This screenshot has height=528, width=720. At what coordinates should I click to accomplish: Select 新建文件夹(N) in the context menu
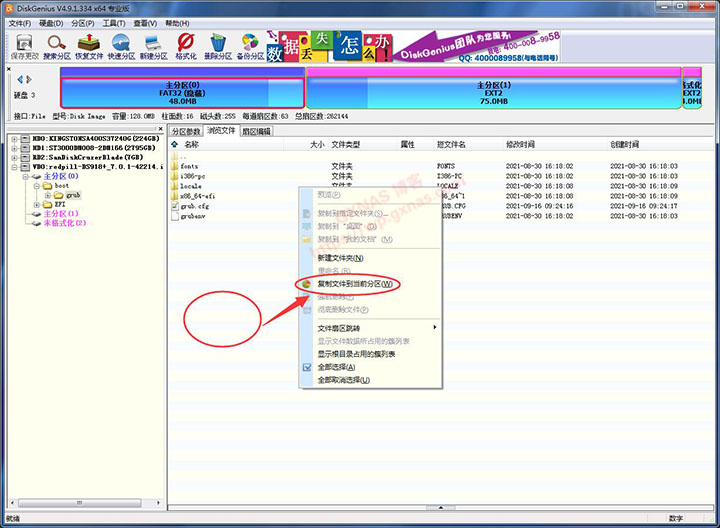pos(340,258)
